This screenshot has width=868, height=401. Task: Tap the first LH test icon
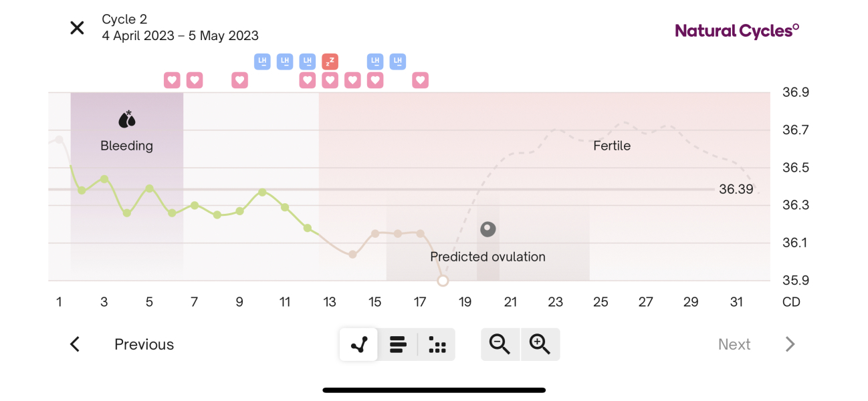click(x=262, y=62)
